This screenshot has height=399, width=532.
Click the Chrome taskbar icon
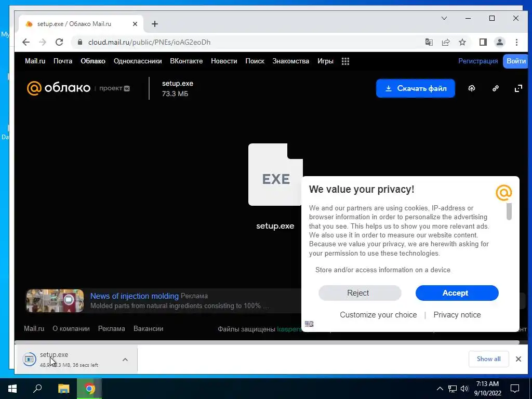(89, 389)
